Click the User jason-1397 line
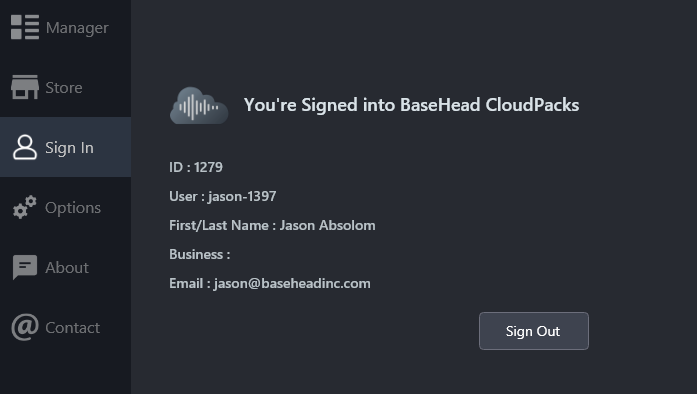Screen dimensions: 697x394 point(223,196)
